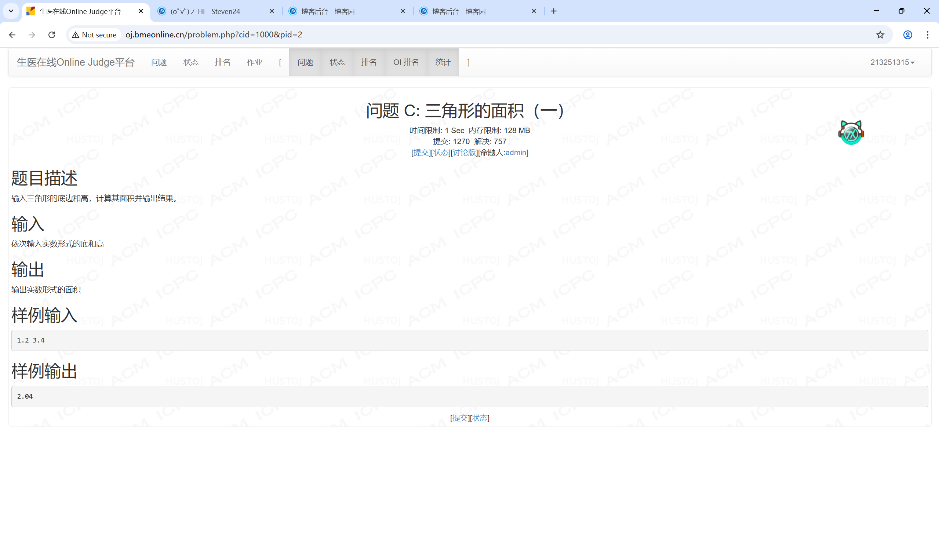
Task: Close the Hi - Steven24 tab
Action: pyautogui.click(x=272, y=11)
